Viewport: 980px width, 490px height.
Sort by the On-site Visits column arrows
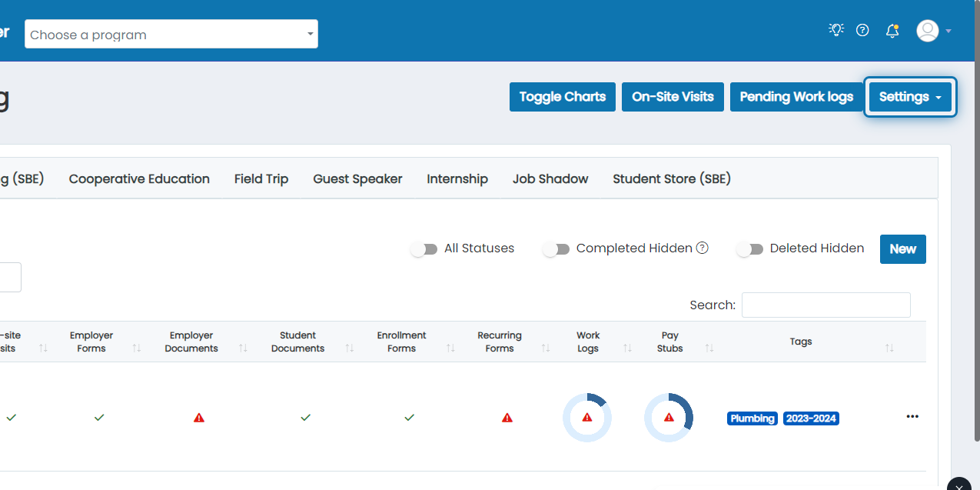[x=43, y=348]
